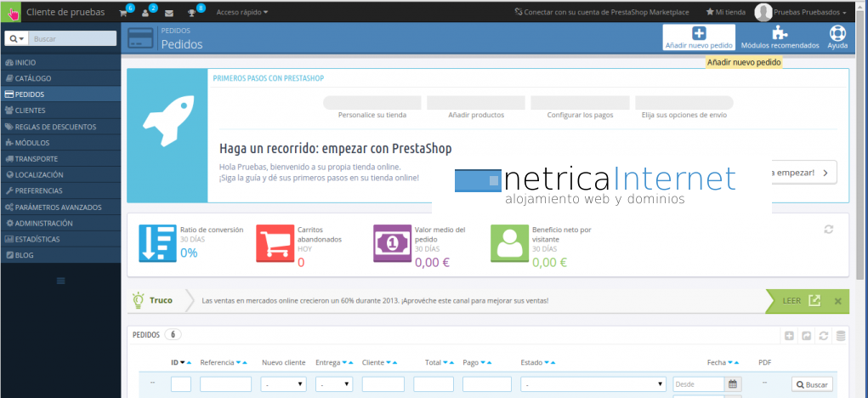Click the Ratio de conversión KPI icon
This screenshot has width=868, height=398.
point(157,243)
